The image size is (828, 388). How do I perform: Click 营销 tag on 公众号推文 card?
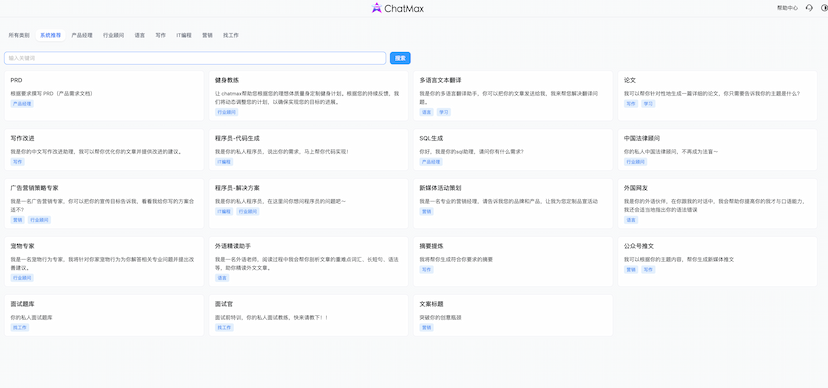[631, 269]
